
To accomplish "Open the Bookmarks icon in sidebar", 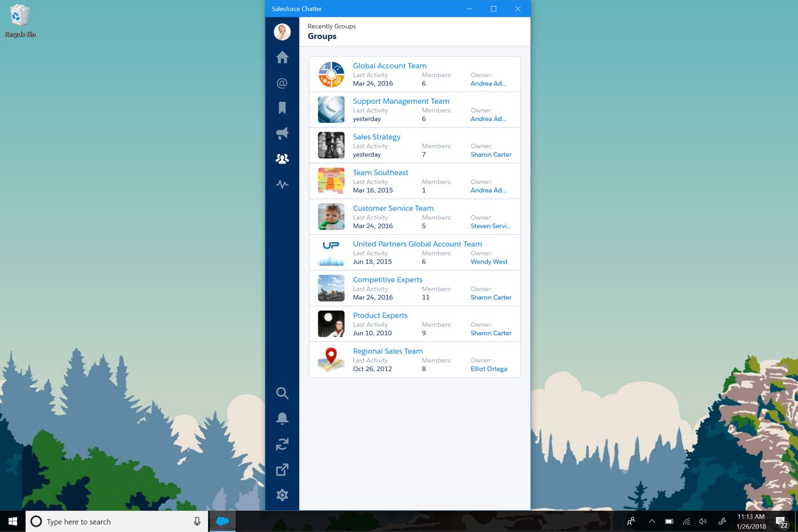I will coord(282,108).
